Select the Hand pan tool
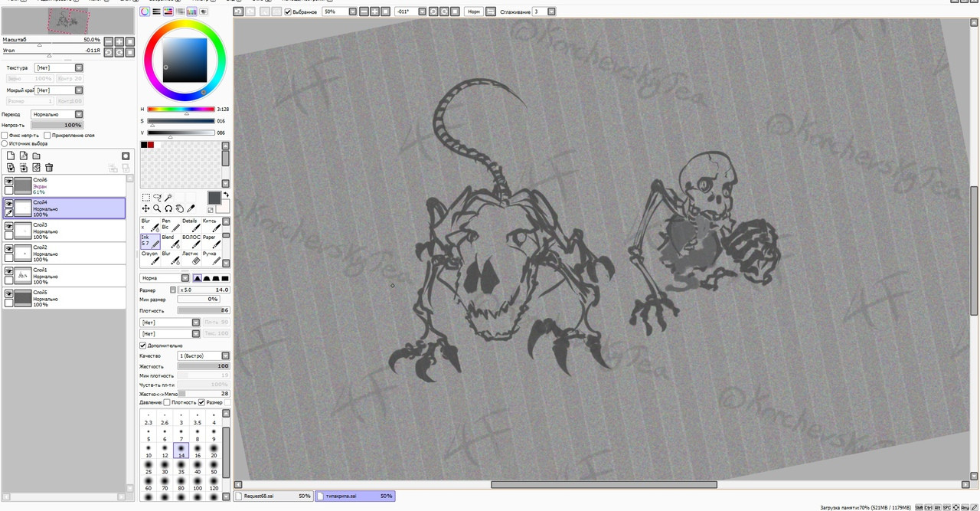The width and height of the screenshot is (980, 511). click(179, 208)
